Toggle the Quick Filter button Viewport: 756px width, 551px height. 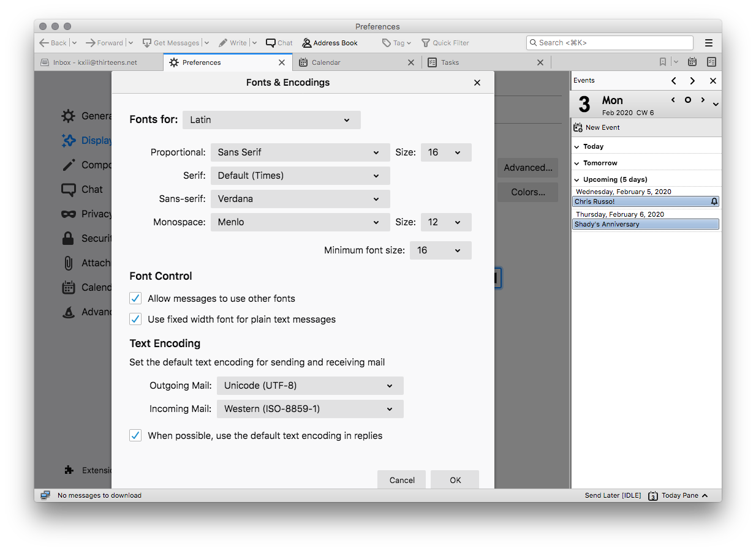tap(445, 43)
